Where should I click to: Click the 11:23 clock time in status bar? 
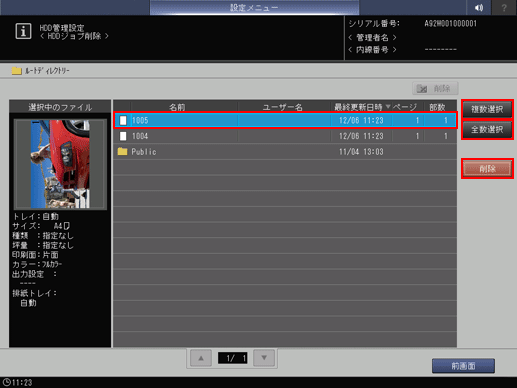22,383
